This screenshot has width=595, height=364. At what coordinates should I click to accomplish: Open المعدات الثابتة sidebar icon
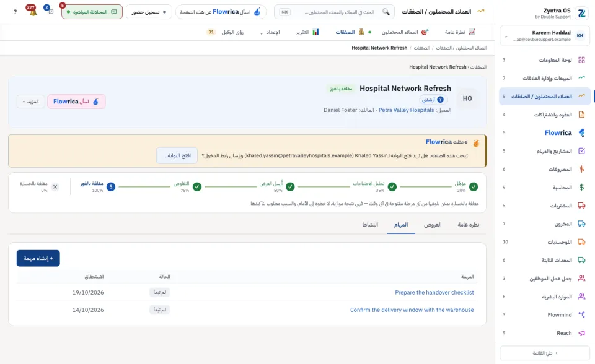click(581, 260)
